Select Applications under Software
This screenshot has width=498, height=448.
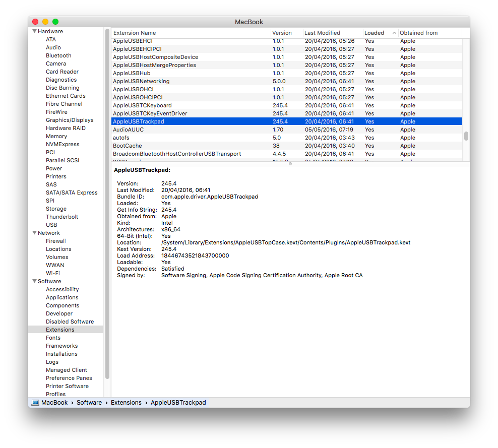[62, 297]
